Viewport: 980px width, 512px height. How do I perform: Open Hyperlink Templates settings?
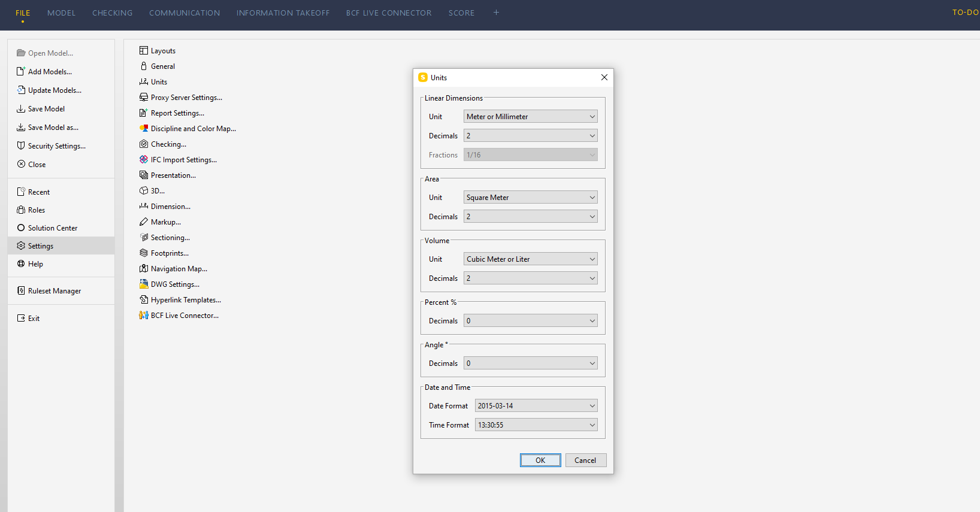(x=180, y=299)
